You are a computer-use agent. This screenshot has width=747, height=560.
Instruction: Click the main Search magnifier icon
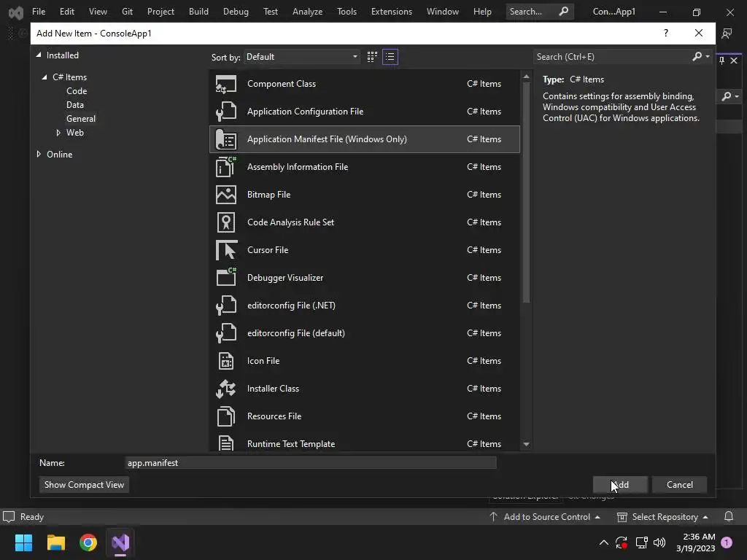(x=564, y=12)
